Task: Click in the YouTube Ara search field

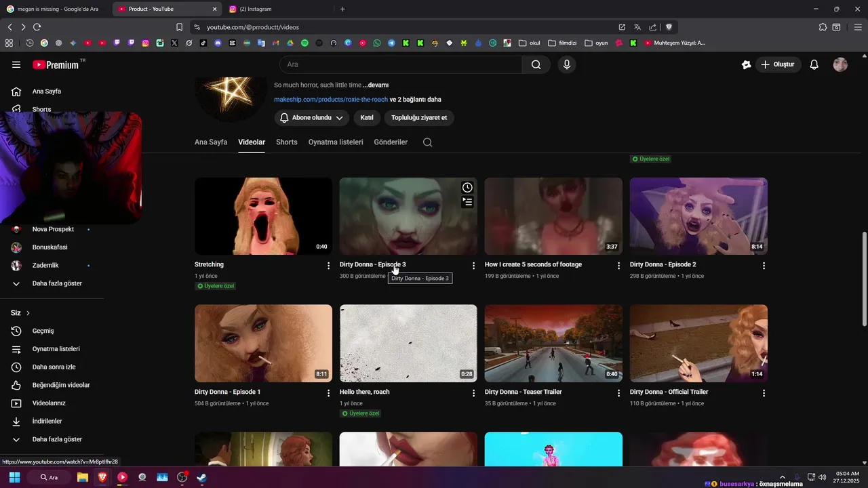Action: 401,64
